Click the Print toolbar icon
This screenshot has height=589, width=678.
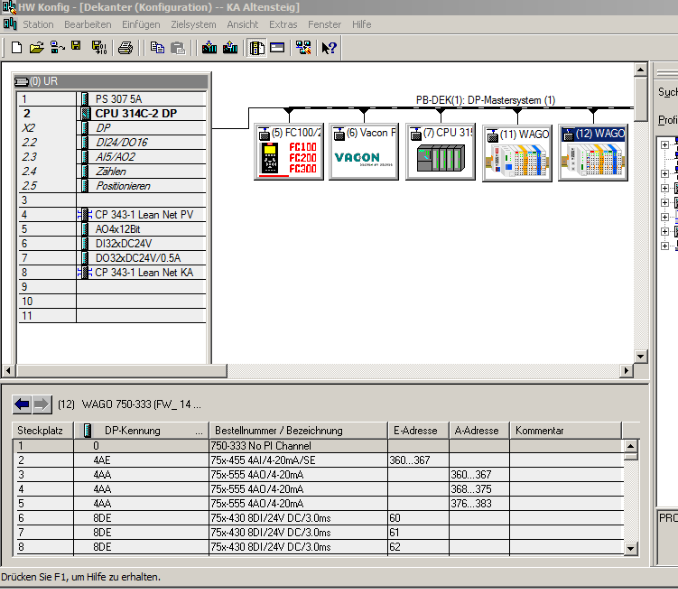pos(125,47)
